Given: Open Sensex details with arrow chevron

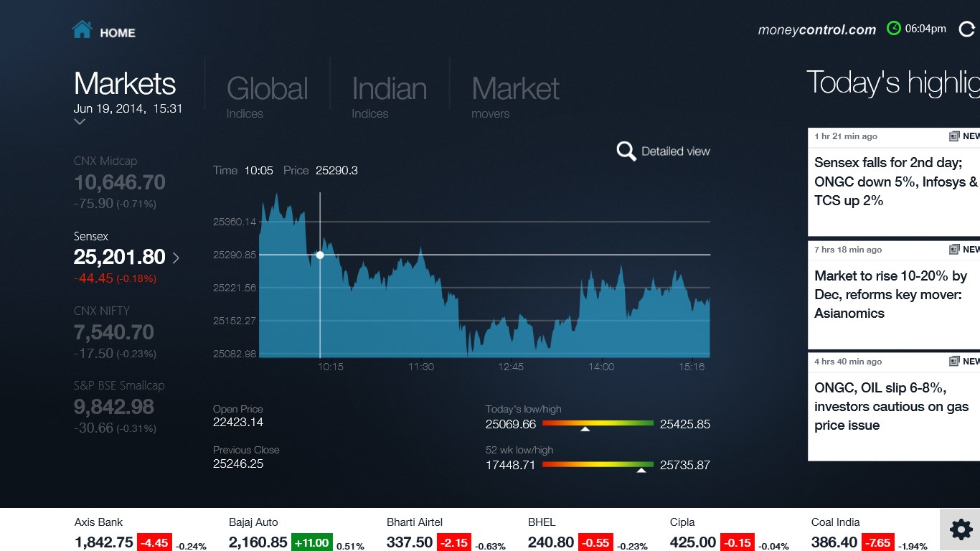Looking at the screenshot, I should click(176, 258).
